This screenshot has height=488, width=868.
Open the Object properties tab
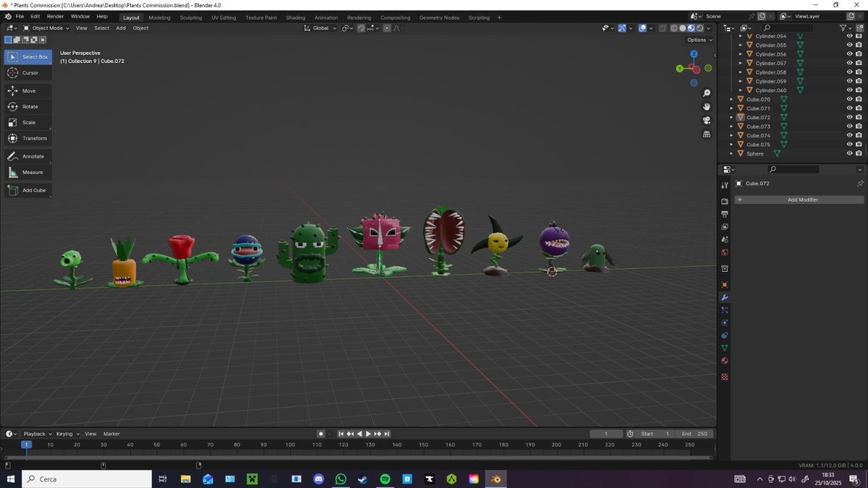724,285
